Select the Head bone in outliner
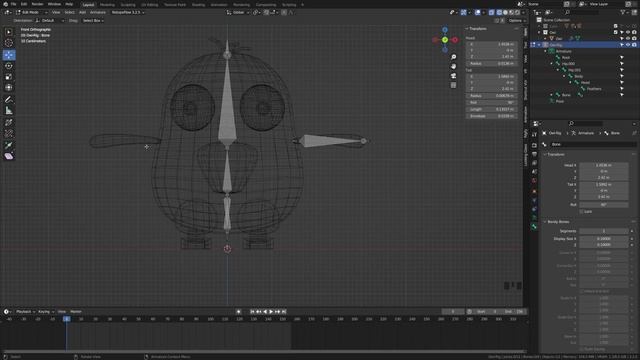This screenshot has width=640, height=360. coord(585,82)
